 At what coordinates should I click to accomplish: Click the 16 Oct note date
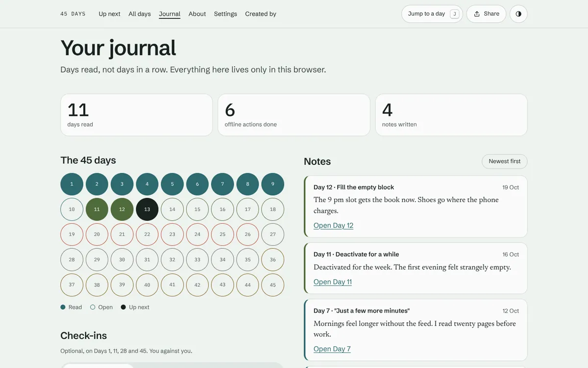[x=511, y=254]
